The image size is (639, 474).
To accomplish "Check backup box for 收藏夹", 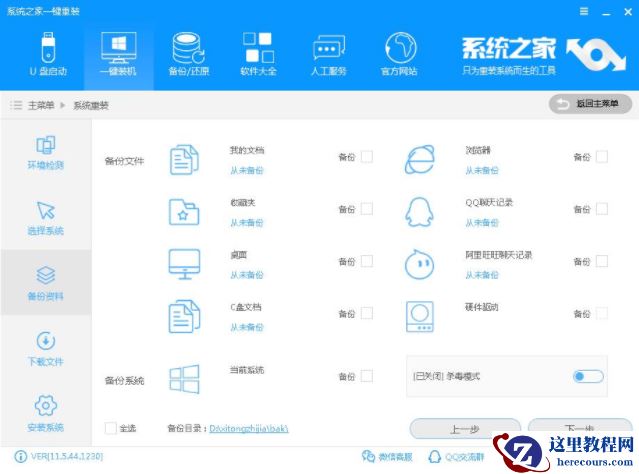I will [x=367, y=209].
